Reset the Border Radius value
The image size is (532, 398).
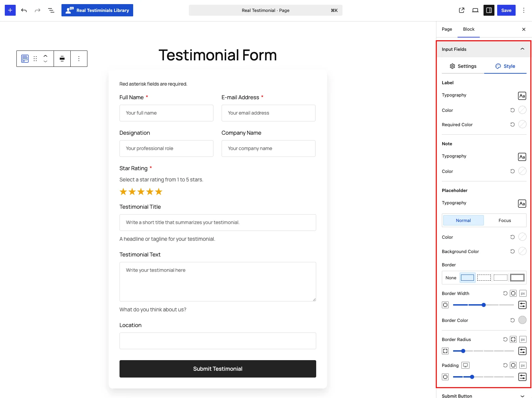tap(505, 339)
